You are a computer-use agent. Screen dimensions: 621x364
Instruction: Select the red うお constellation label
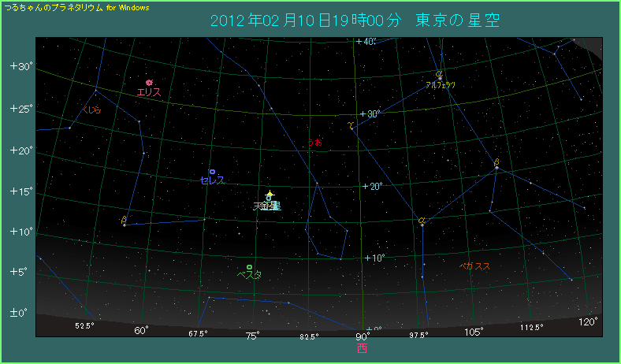[314, 143]
